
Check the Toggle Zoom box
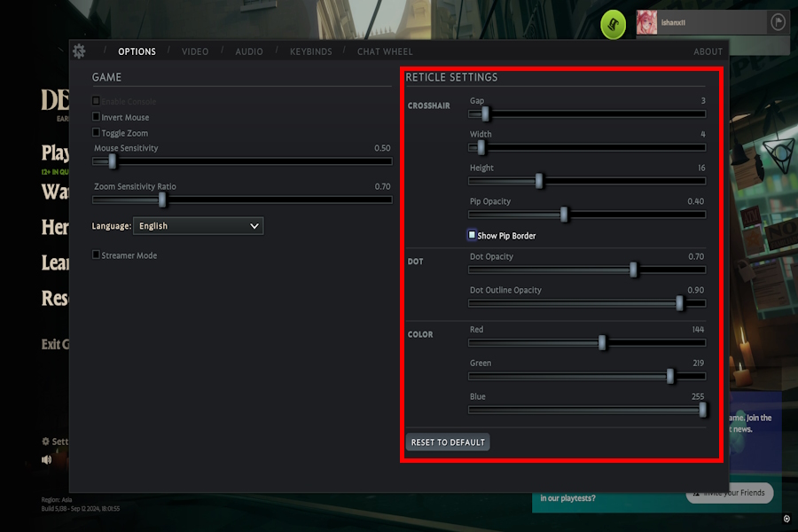[x=95, y=132]
